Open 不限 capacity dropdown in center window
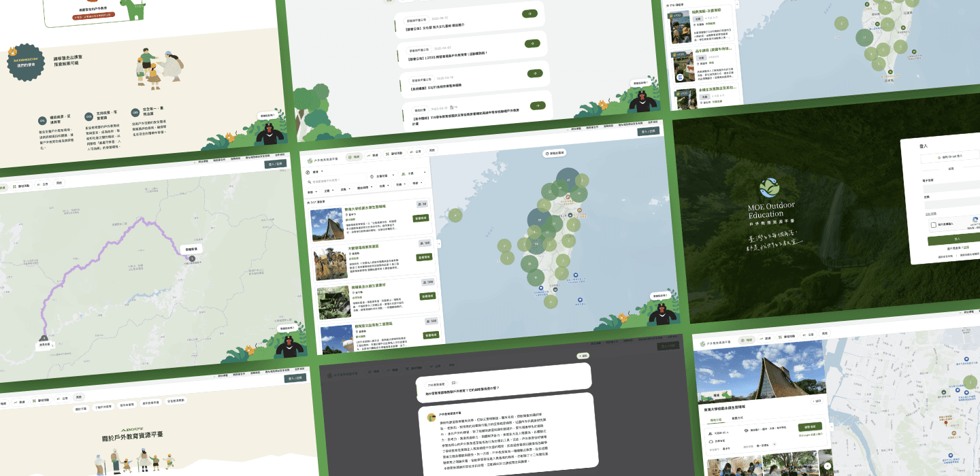Screen dimensions: 980x476 414,173
